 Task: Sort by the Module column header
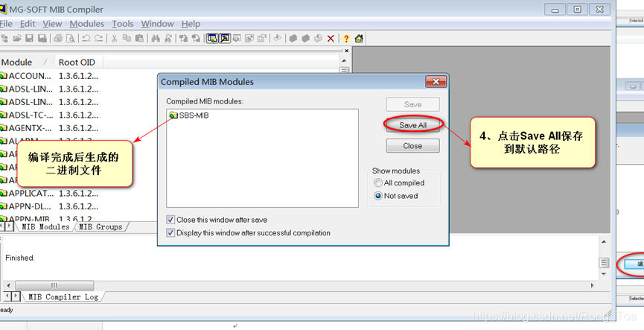click(26, 62)
